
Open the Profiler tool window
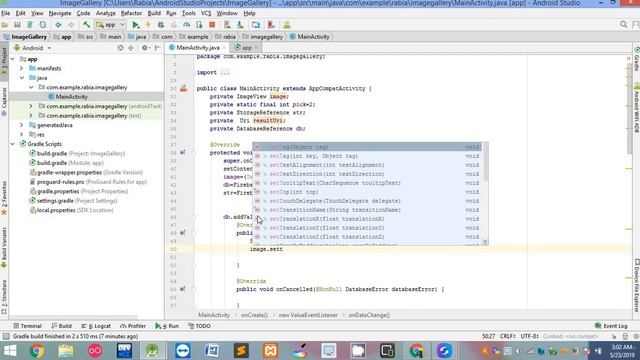click(133, 326)
